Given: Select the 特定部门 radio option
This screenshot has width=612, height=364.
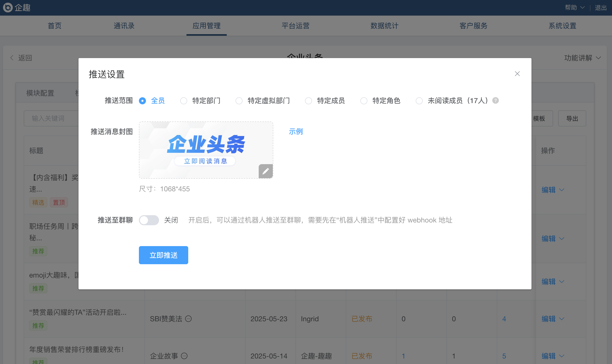Looking at the screenshot, I should pos(184,101).
